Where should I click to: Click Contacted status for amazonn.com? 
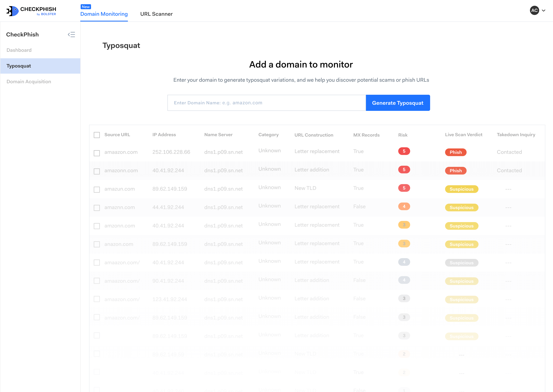point(509,170)
